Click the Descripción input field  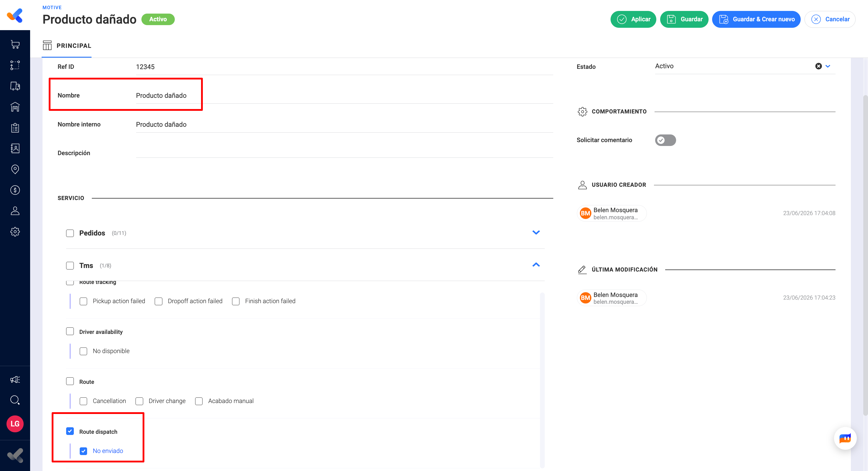point(344,153)
